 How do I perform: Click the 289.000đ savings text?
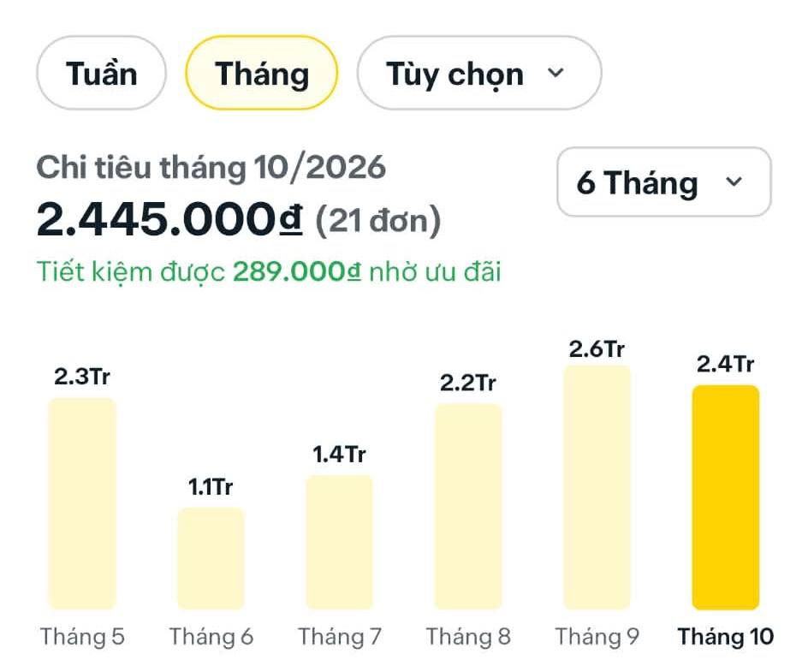click(297, 271)
